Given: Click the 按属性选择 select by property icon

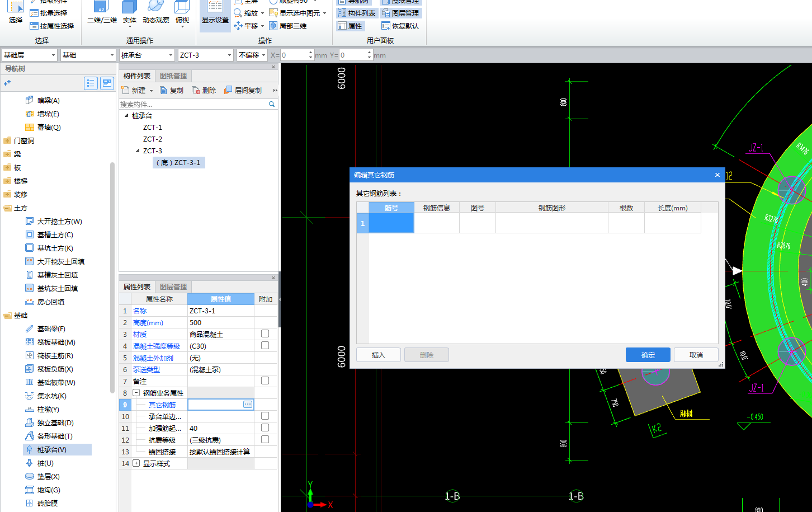Looking at the screenshot, I should [34, 26].
